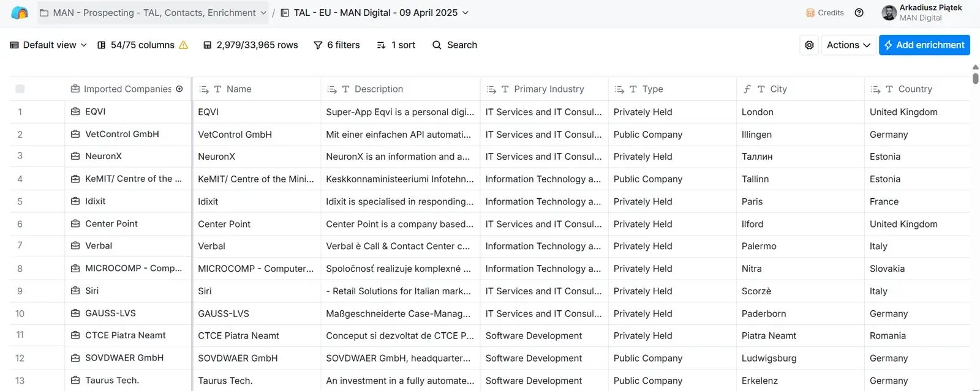Click the Primary Industry column header
The height and width of the screenshot is (391, 980).
544,89
